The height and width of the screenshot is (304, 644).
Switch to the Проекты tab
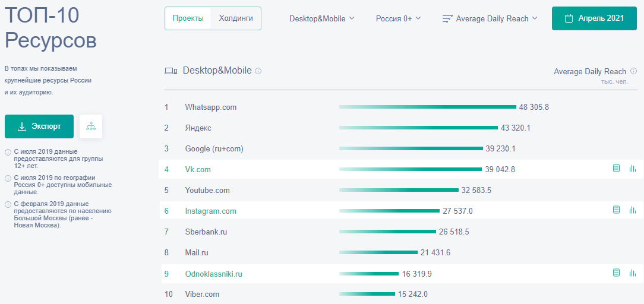click(x=188, y=18)
